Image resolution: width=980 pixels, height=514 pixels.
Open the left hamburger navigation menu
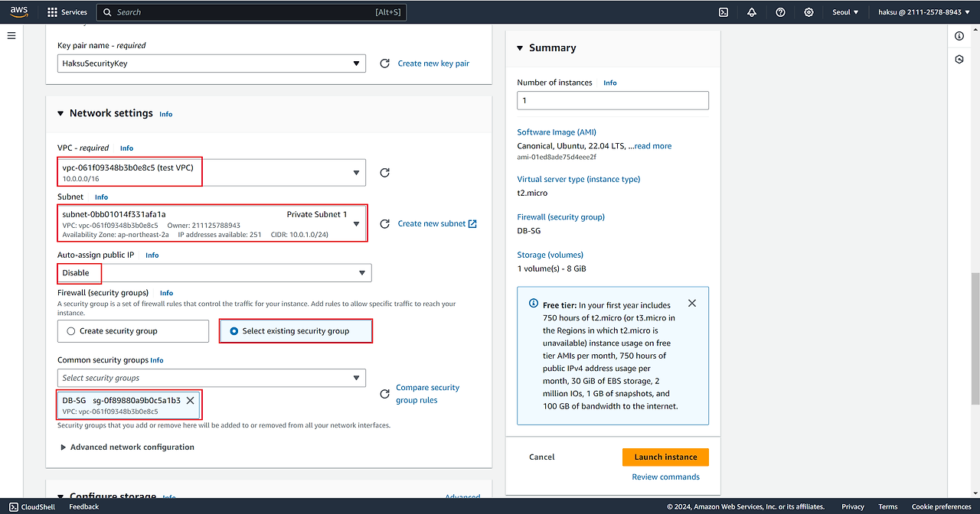point(11,36)
